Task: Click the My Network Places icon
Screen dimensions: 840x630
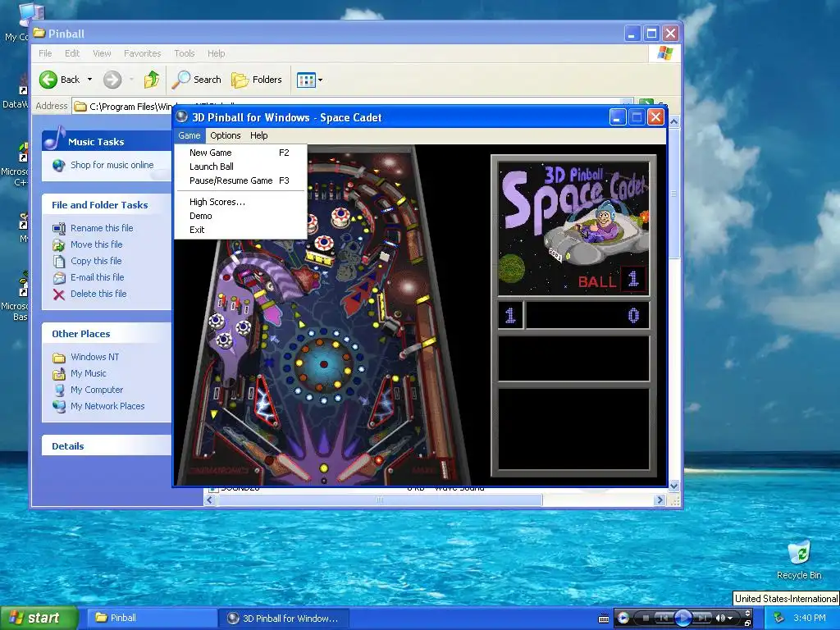Action: (59, 407)
